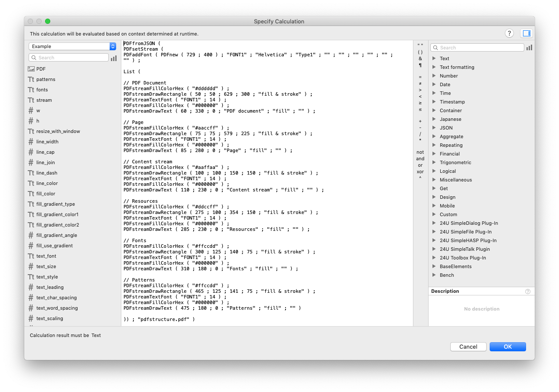Click the text icon for patterns field

pyautogui.click(x=31, y=79)
